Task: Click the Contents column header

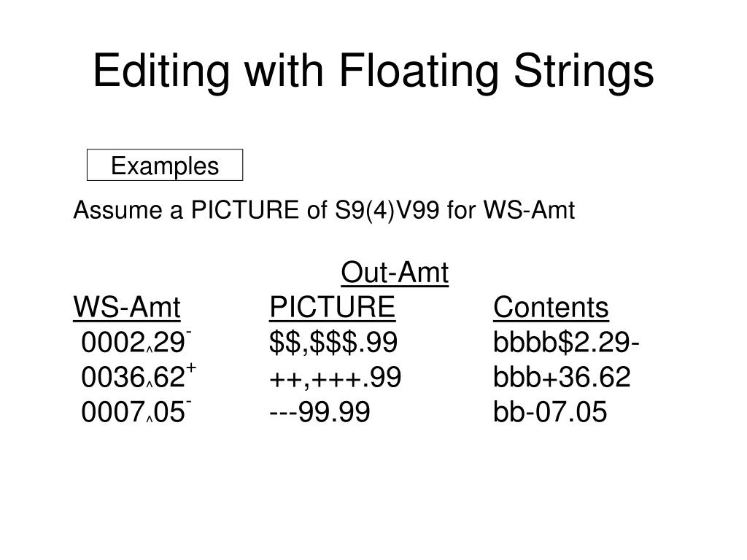Action: click(551, 308)
